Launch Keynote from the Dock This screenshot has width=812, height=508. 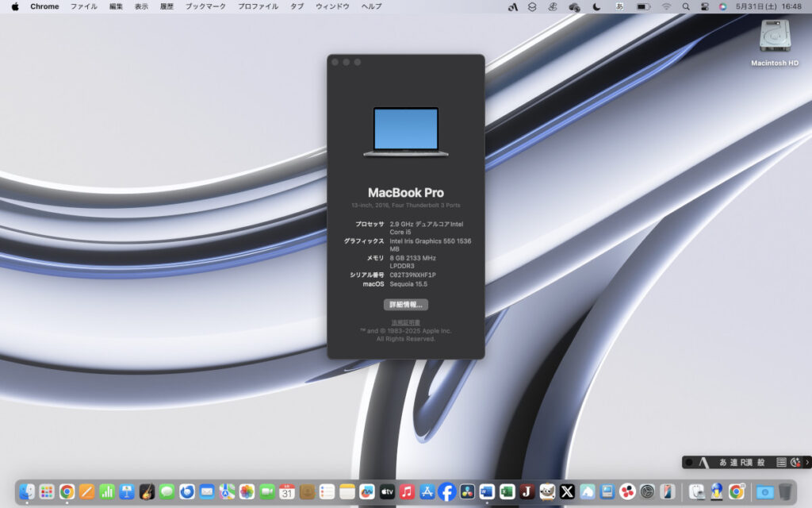[x=127, y=491]
